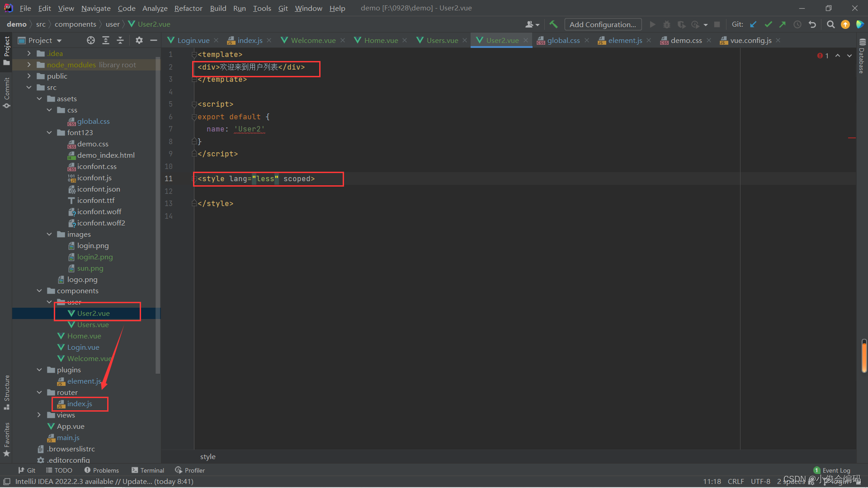
Task: Click Collapse All in the Project panel
Action: [x=120, y=40]
